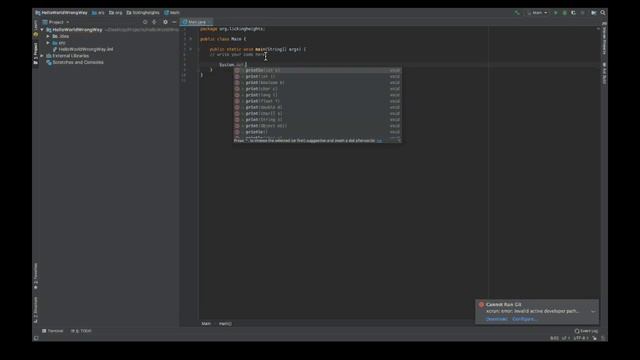Open the Structure side tab
This screenshot has height=360, width=640.
click(x=36, y=310)
